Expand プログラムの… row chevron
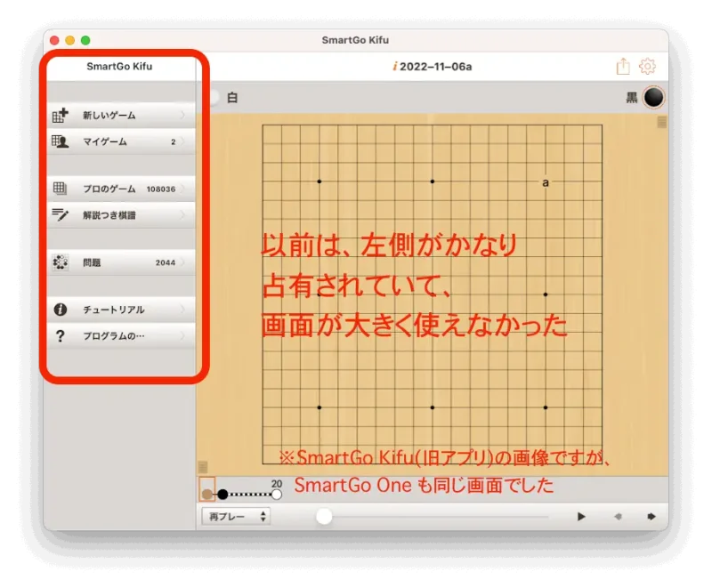Viewport: 712px width, 588px height. tap(183, 336)
